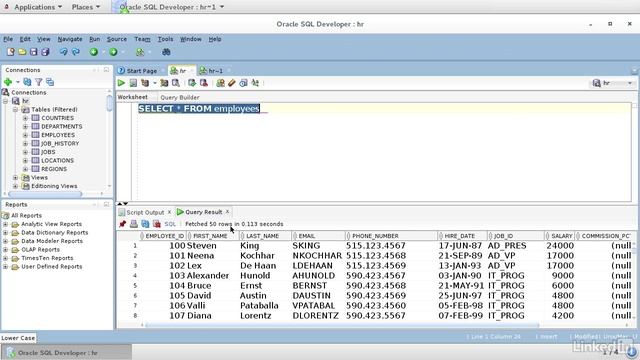
Task: Open dropdown arrow next to Explain Plan icon
Action: (154, 83)
